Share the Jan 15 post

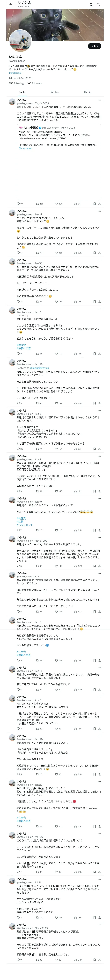pos(100,253)
